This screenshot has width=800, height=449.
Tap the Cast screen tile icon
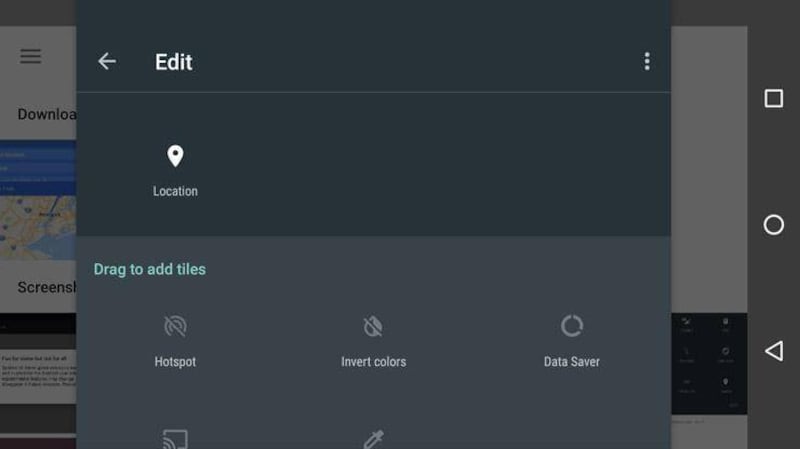tap(175, 439)
